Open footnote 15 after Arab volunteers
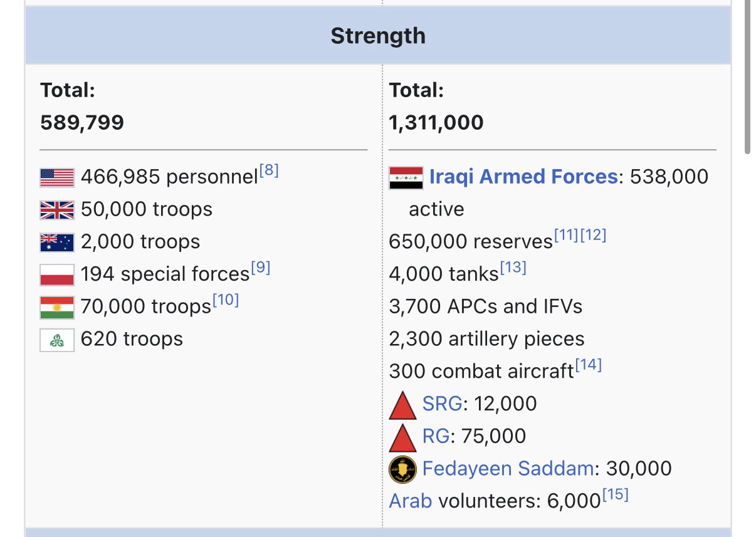Viewport: 756px width, 537px height. (x=615, y=495)
